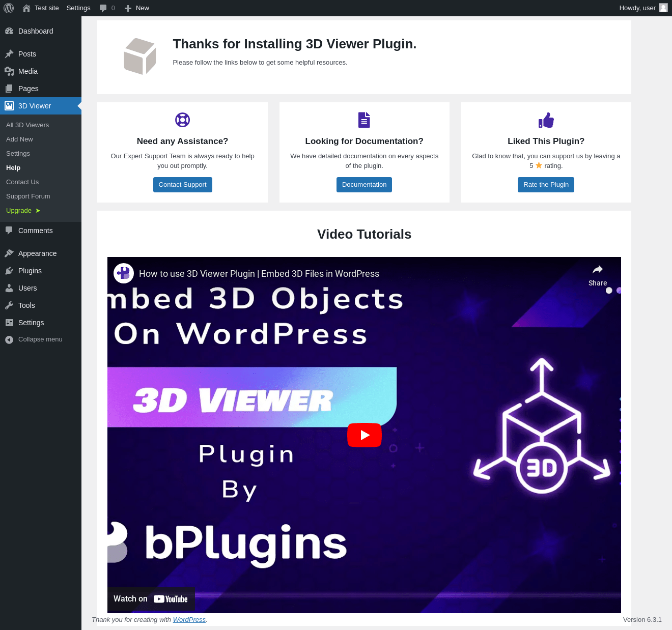The height and width of the screenshot is (630, 672).
Task: Click the user avatar icon in admin bar
Action: pos(663,8)
